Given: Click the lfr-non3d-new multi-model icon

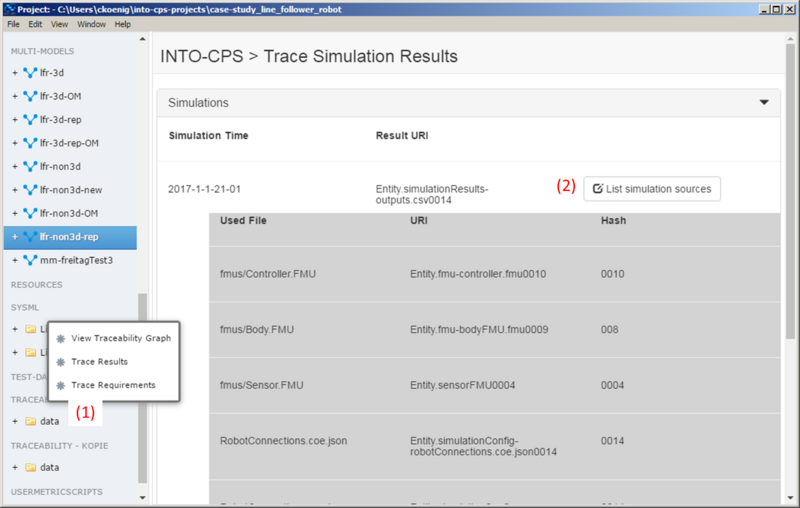Looking at the screenshot, I should [29, 190].
